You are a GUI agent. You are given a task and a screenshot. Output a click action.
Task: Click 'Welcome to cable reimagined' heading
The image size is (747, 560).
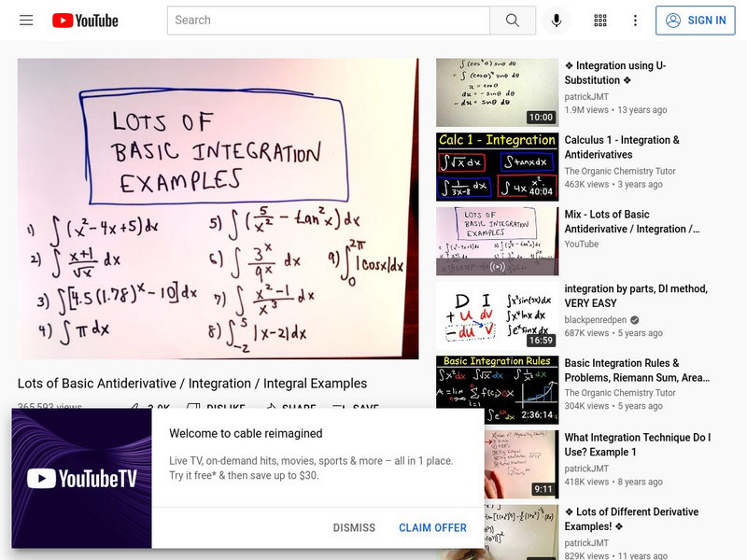click(x=246, y=433)
